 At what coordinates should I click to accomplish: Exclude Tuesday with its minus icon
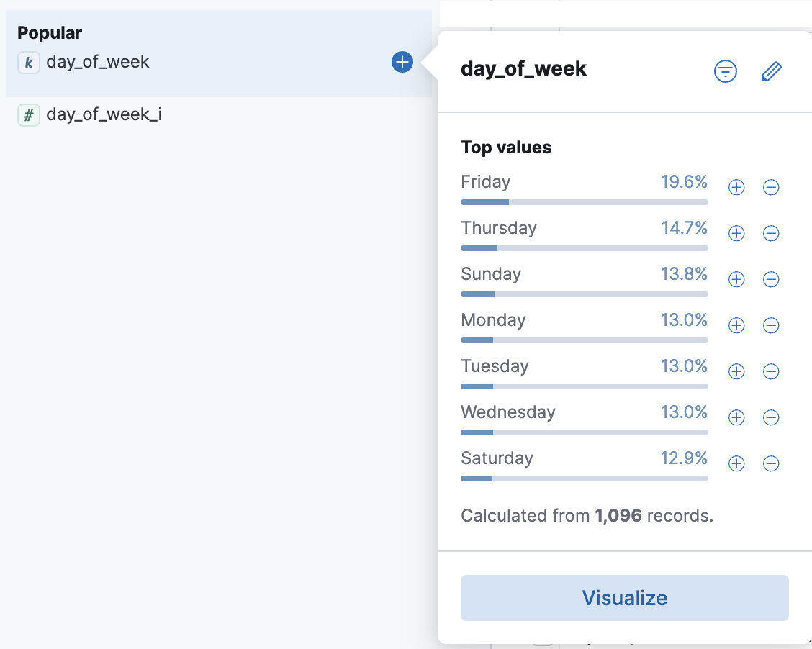coord(771,371)
